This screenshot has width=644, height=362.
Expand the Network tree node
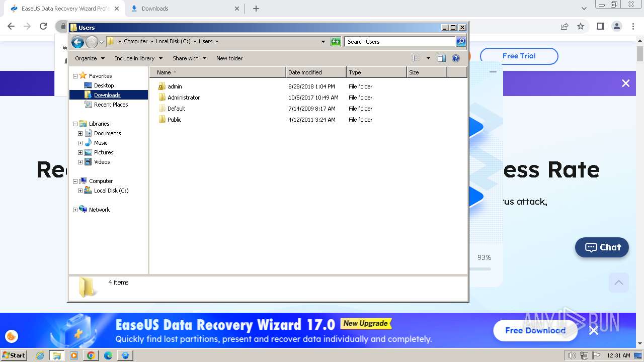[75, 210]
